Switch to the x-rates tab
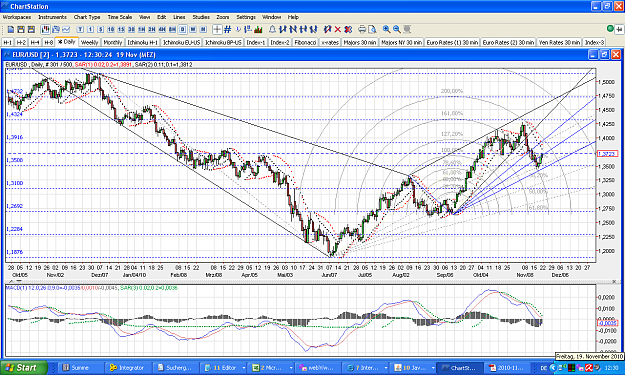The height and width of the screenshot is (375, 625). pyautogui.click(x=330, y=42)
